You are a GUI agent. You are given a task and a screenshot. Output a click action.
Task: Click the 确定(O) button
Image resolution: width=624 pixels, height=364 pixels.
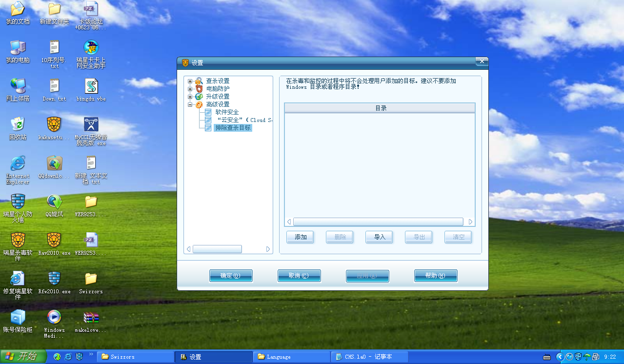click(x=231, y=276)
